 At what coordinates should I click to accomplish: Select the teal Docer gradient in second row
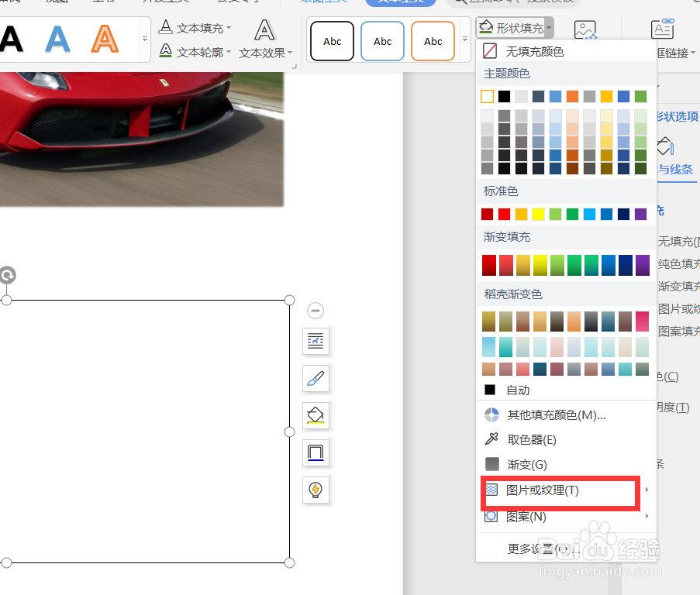coord(505,347)
